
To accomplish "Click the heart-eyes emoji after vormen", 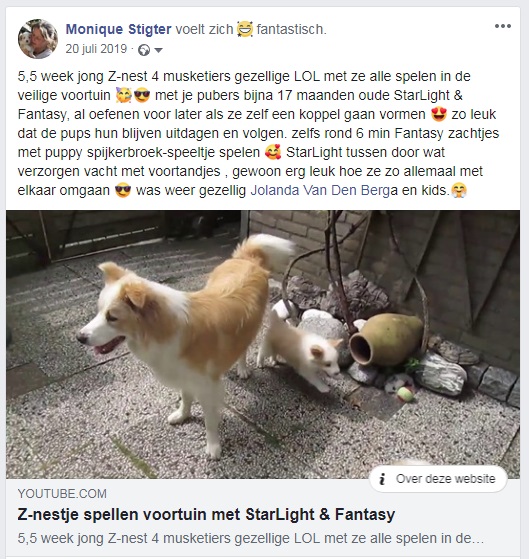I will tap(438, 114).
